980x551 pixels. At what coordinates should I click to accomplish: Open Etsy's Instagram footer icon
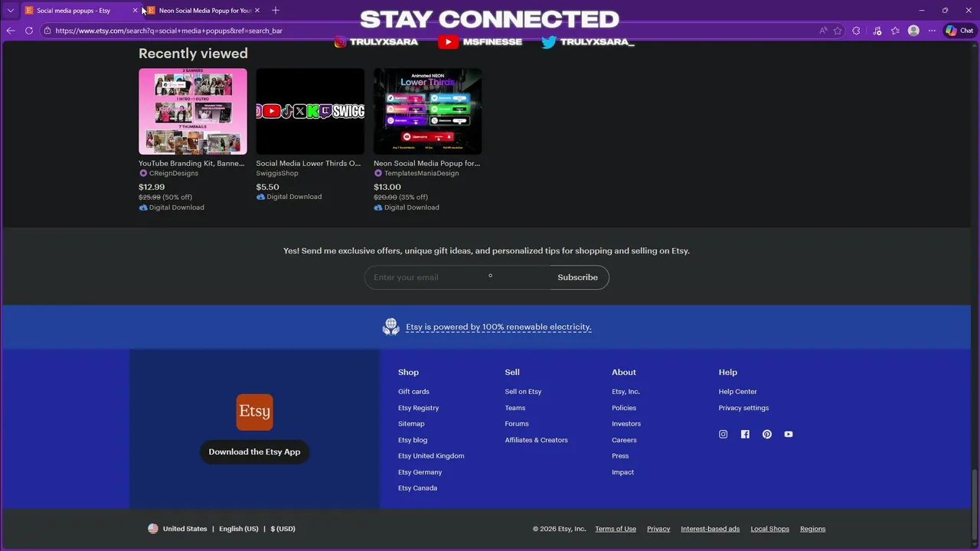pos(723,434)
